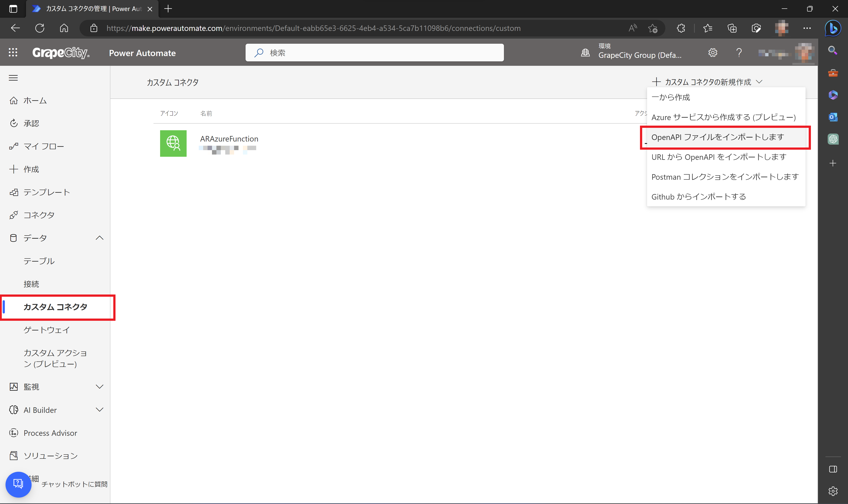Collapse the データ section
Image resolution: width=848 pixels, height=504 pixels.
100,238
